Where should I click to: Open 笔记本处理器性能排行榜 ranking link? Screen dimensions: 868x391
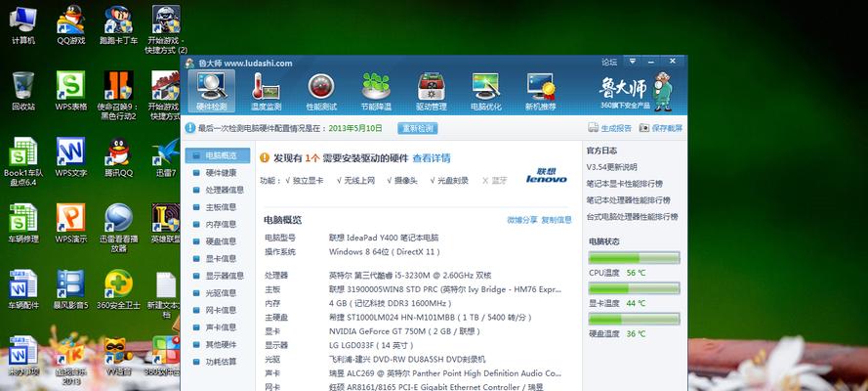(629, 200)
